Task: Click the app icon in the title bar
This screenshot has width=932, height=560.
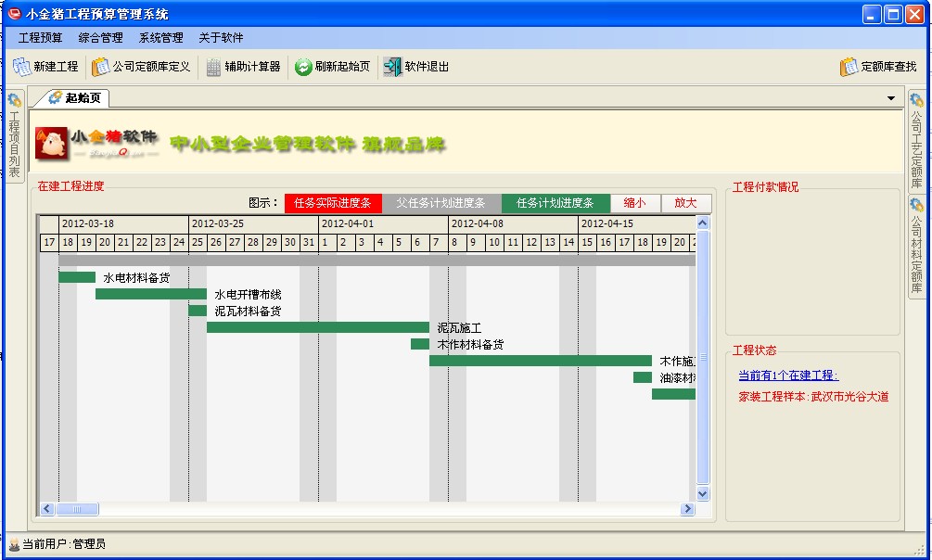Action: click(x=14, y=13)
